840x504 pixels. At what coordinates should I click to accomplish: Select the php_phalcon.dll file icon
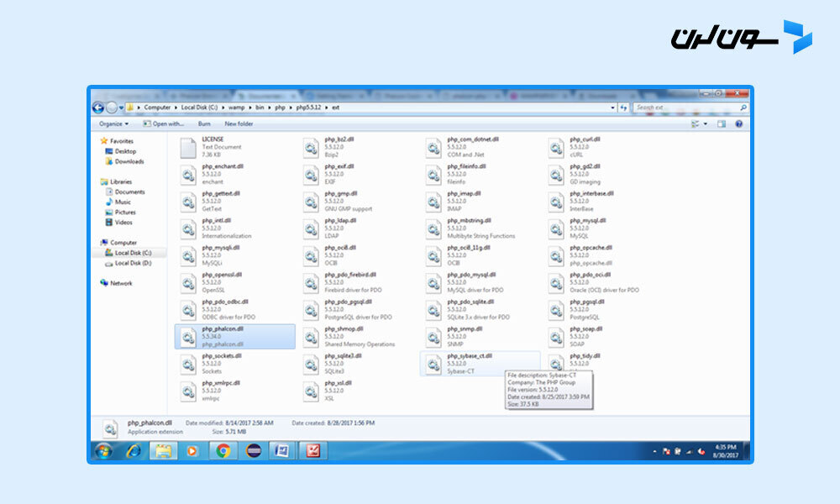click(x=188, y=338)
